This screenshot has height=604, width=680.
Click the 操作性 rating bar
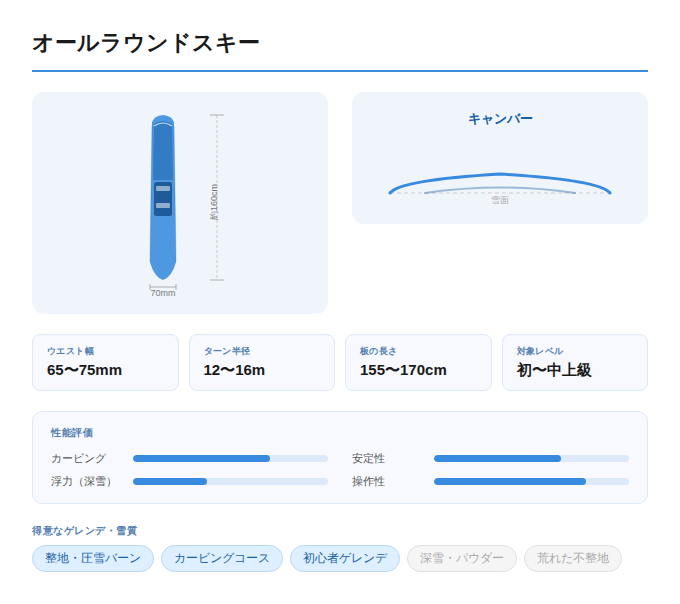pyautogui.click(x=531, y=481)
